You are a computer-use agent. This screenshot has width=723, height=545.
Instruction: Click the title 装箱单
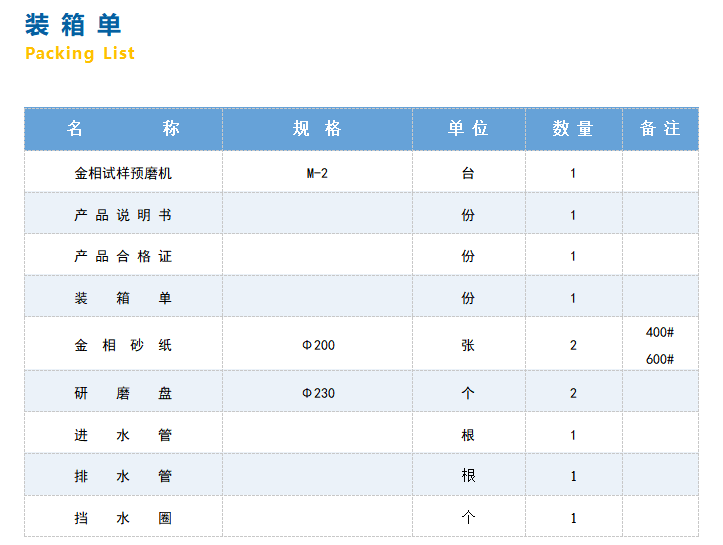[73, 25]
